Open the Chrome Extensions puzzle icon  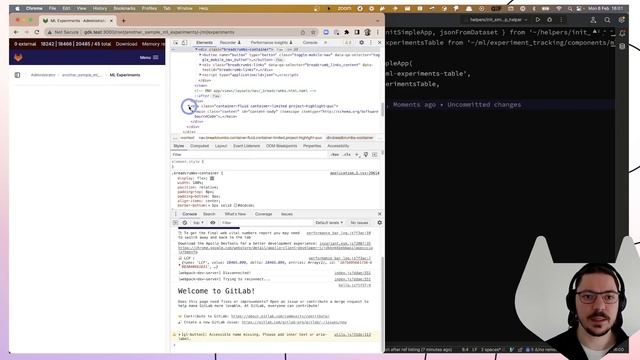point(347,32)
